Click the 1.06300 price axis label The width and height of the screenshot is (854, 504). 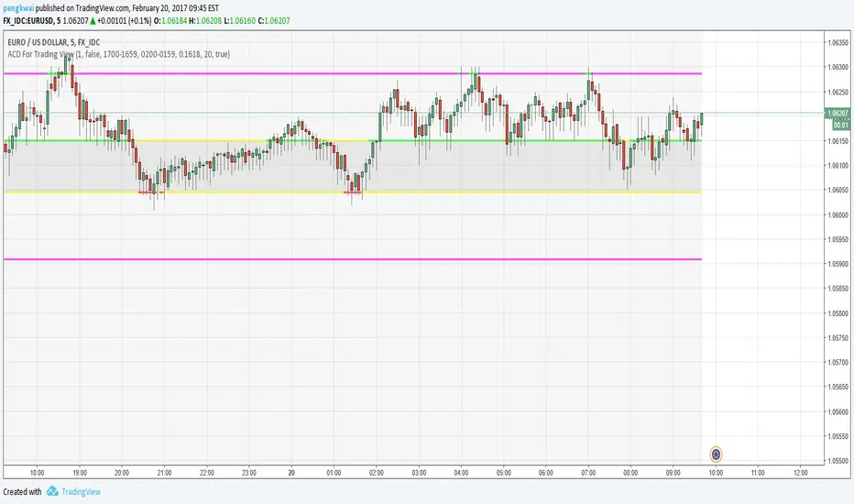click(838, 67)
